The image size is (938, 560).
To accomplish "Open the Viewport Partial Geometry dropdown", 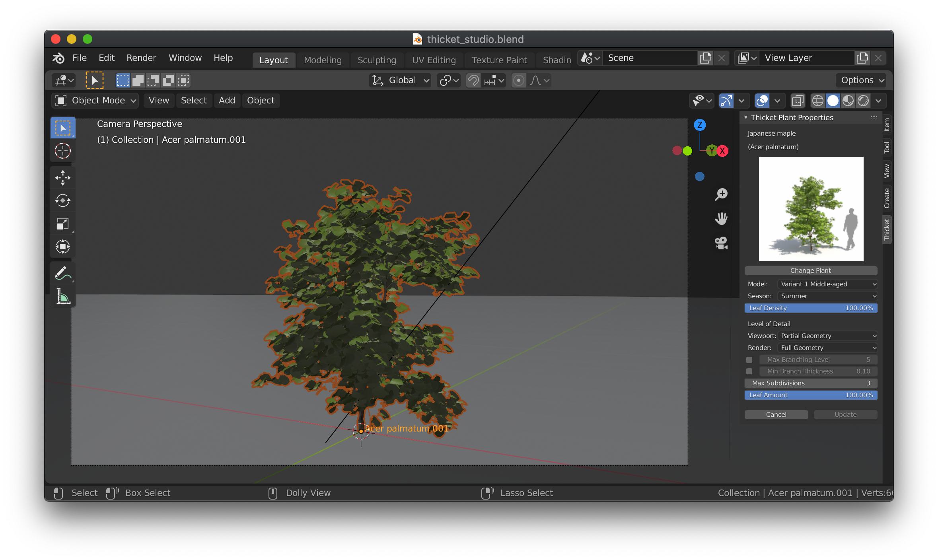I will click(827, 336).
